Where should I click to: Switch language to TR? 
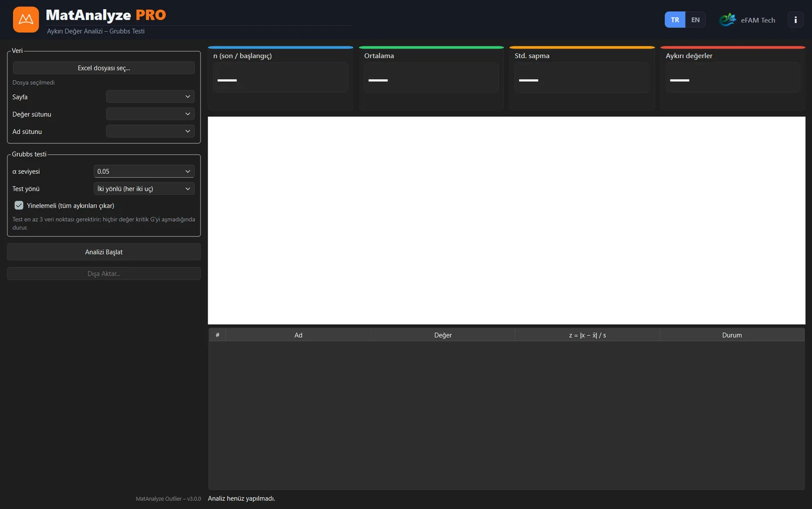click(x=675, y=20)
